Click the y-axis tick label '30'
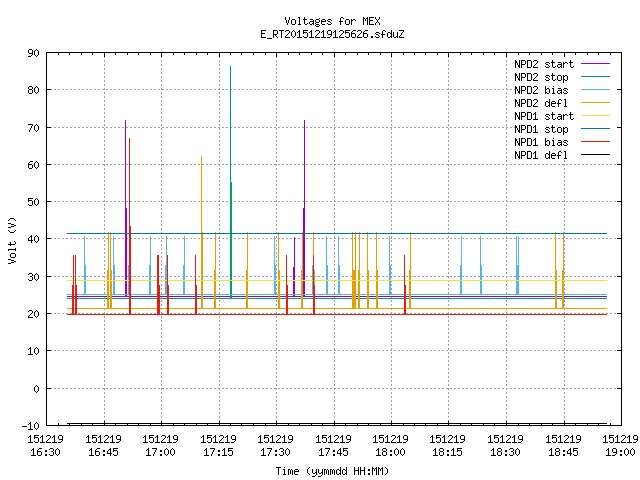Image resolution: width=640 pixels, height=480 pixels. point(33,277)
